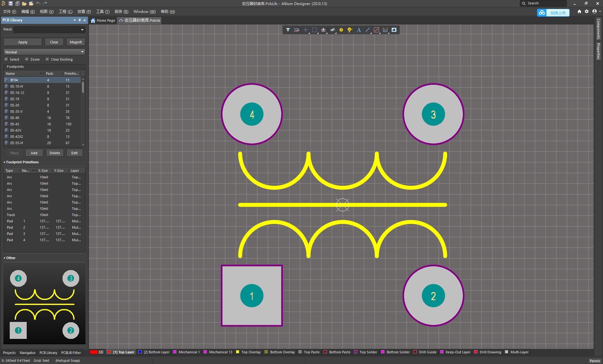This screenshot has height=364, width=603.
Task: Select the EE-16-12 footprint row
Action: pyautogui.click(x=42, y=93)
